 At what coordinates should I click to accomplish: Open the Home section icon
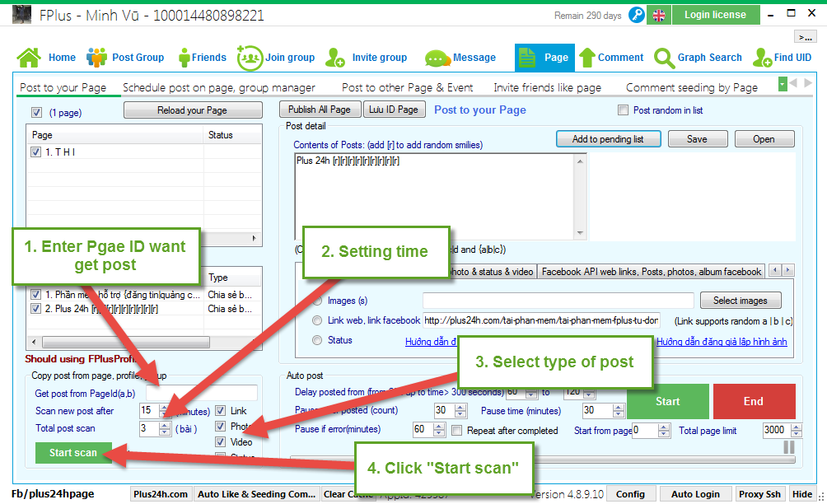(29, 58)
